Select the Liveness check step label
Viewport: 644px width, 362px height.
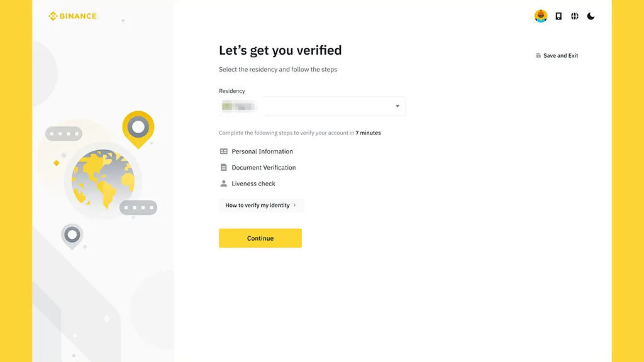(253, 184)
